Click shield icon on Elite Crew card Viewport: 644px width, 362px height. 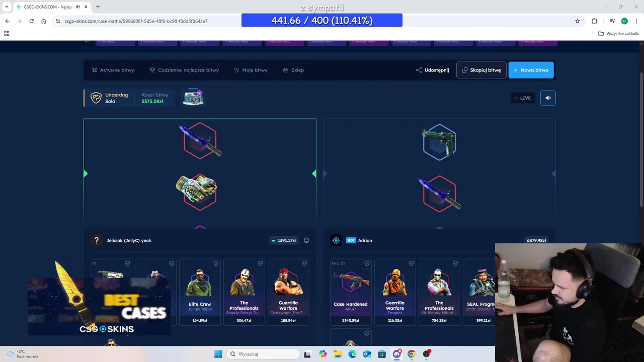[216, 263]
